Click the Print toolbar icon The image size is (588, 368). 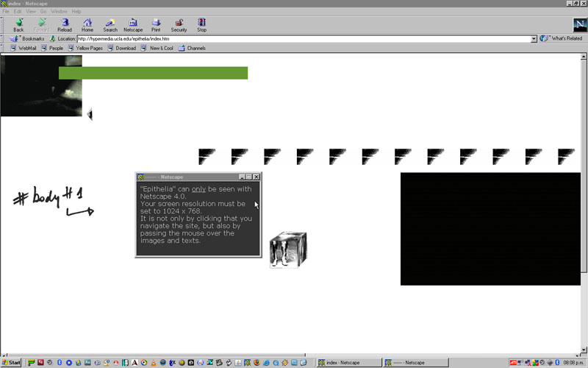click(156, 25)
